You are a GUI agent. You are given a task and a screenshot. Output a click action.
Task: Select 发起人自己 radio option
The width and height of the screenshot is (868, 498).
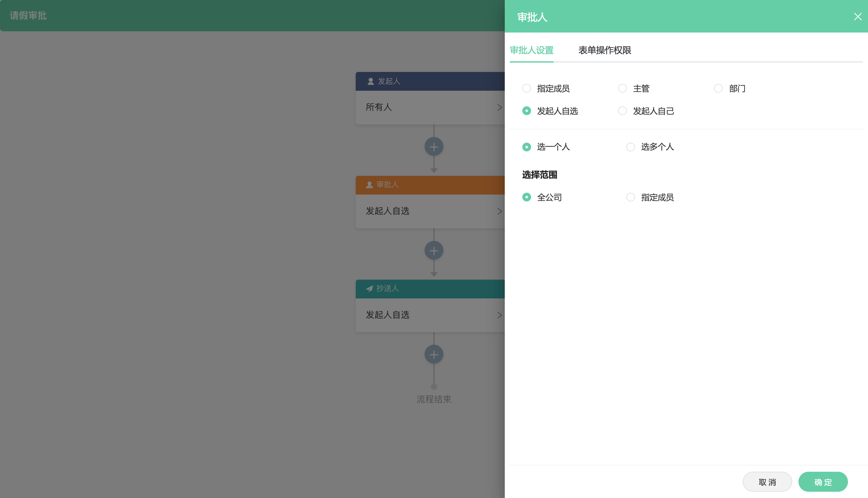[x=622, y=111]
